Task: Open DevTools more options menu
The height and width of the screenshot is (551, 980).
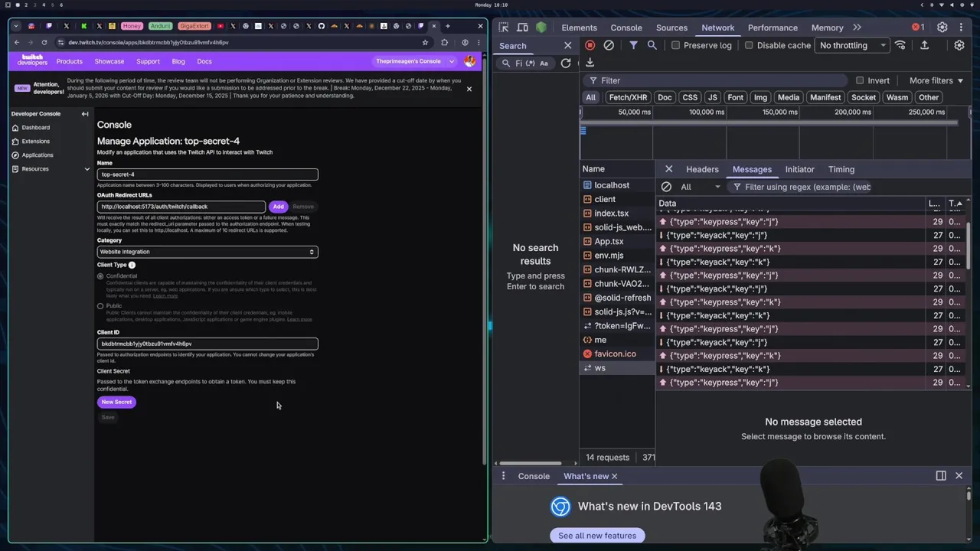Action: (962, 28)
